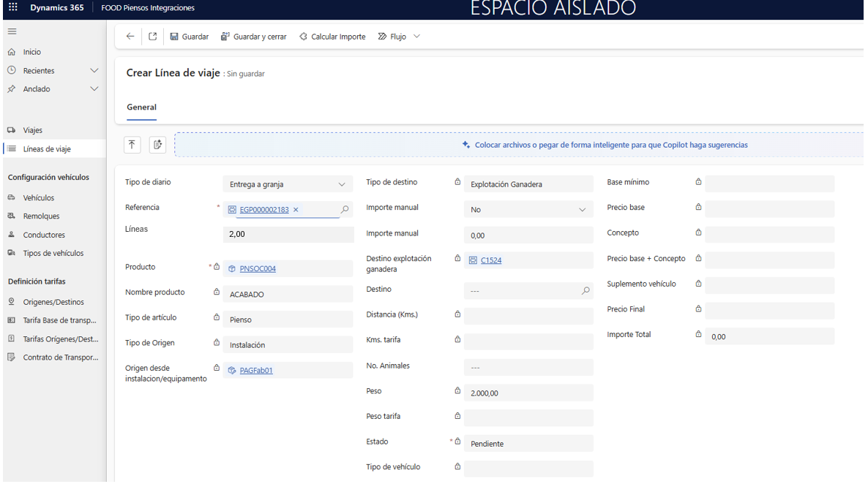Remove the EGP000002183 reference with the X

296,210
